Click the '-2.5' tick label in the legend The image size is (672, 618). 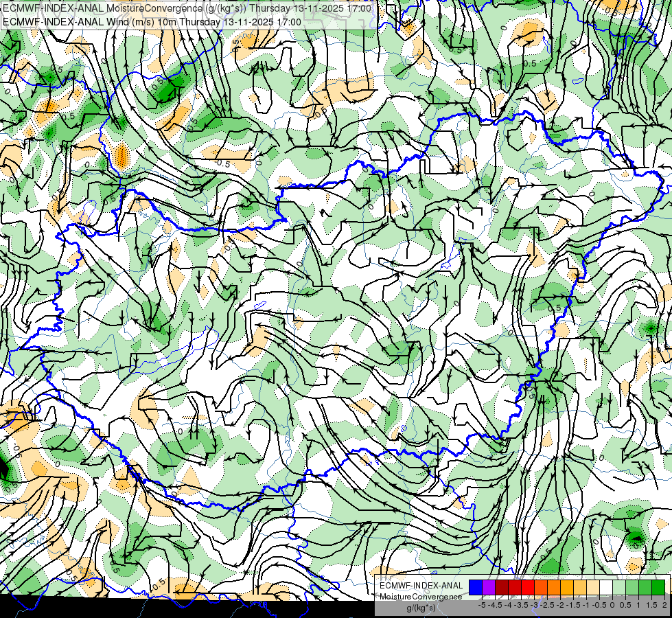pyautogui.click(x=547, y=605)
